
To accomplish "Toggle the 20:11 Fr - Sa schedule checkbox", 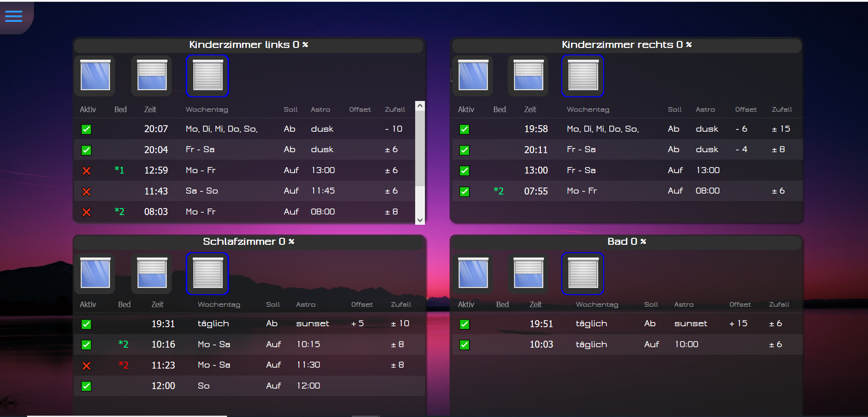I will (464, 150).
